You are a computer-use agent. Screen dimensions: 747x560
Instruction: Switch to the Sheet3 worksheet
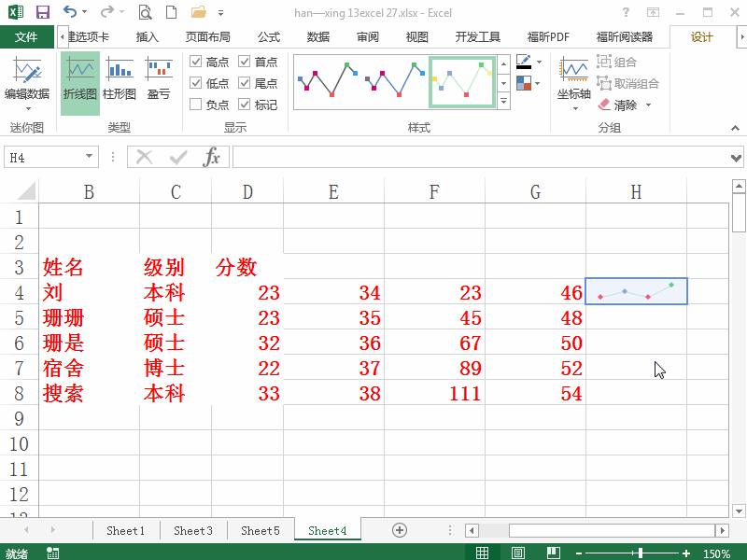(x=192, y=529)
